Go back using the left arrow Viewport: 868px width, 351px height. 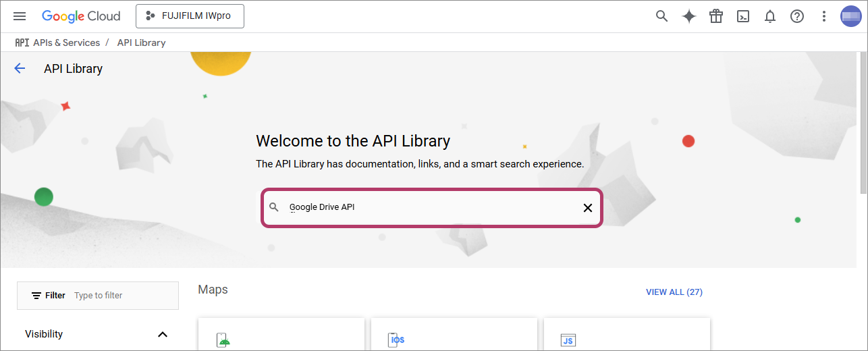pos(20,68)
